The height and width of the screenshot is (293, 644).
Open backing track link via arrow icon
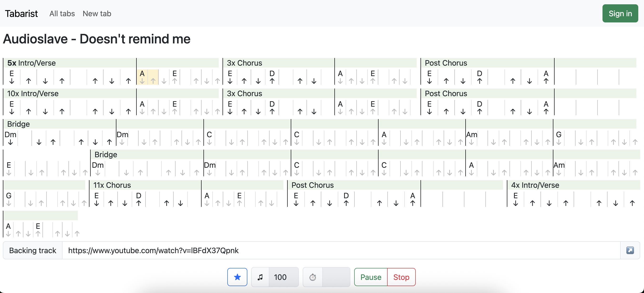click(630, 250)
